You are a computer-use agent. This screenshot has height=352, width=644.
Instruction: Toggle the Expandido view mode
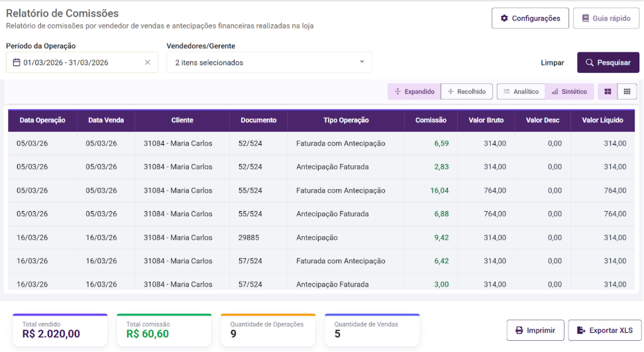pos(414,91)
